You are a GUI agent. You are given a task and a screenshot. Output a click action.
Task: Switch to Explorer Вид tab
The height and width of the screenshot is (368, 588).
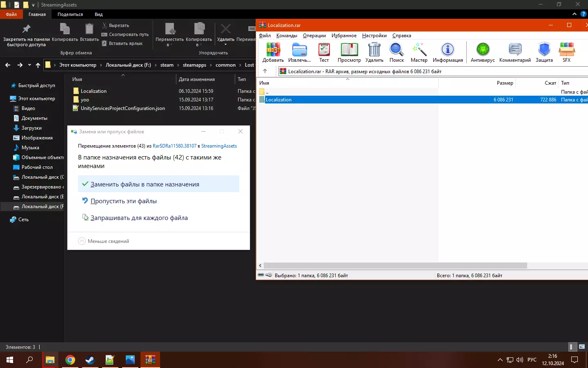coord(98,14)
